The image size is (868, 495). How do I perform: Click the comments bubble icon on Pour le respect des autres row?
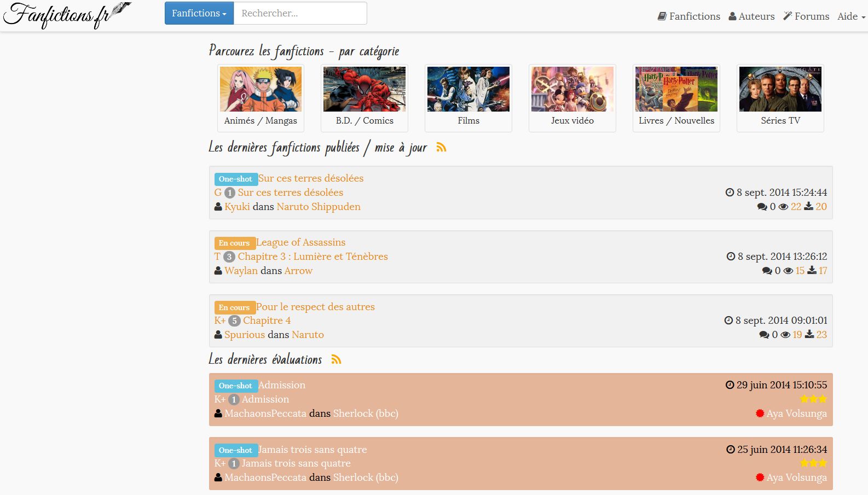764,335
